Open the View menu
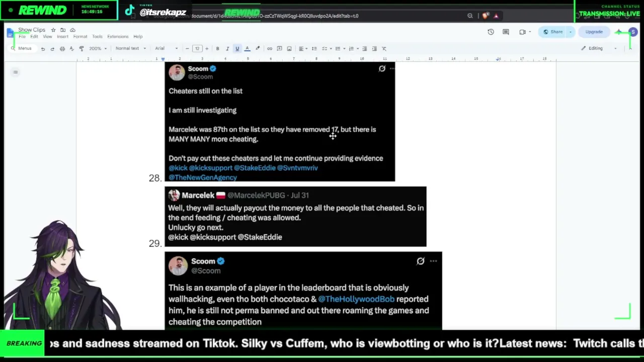Viewport: 644px width, 362px height. tap(47, 37)
